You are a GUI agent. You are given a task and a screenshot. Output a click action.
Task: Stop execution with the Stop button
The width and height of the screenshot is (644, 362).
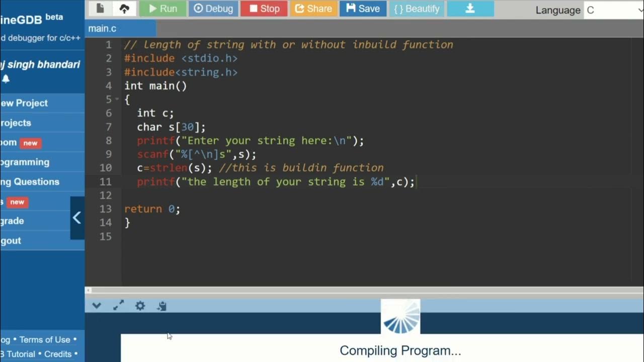tap(264, 9)
